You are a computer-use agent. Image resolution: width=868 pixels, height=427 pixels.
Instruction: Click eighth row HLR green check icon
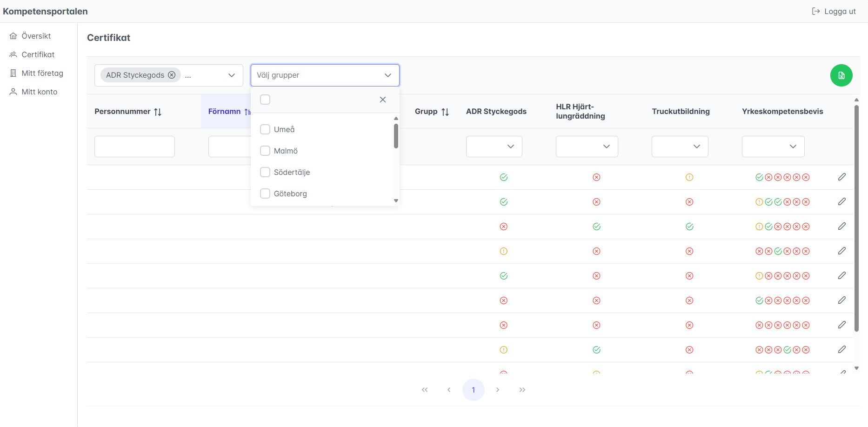[x=596, y=350]
